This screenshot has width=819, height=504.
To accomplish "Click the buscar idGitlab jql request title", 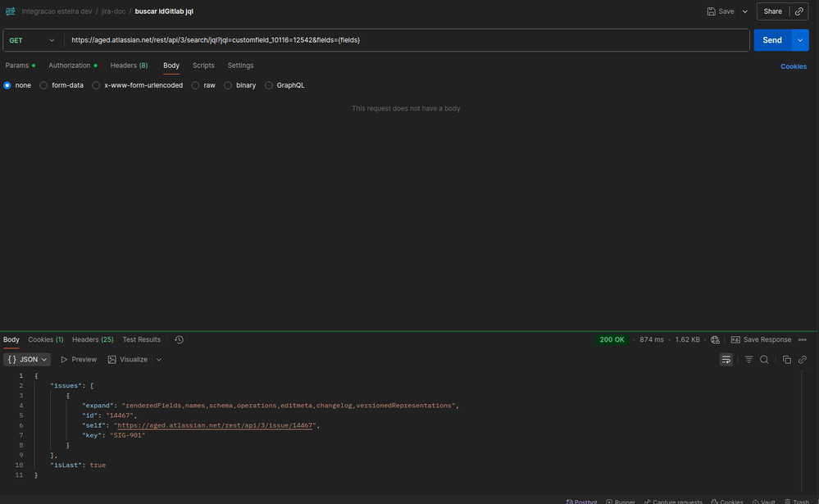I will [x=164, y=11].
